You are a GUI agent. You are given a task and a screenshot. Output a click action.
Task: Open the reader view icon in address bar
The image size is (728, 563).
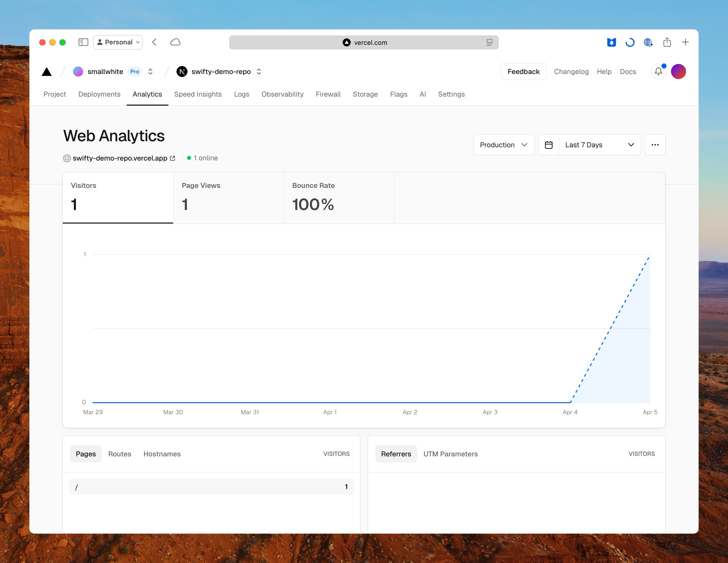point(489,43)
